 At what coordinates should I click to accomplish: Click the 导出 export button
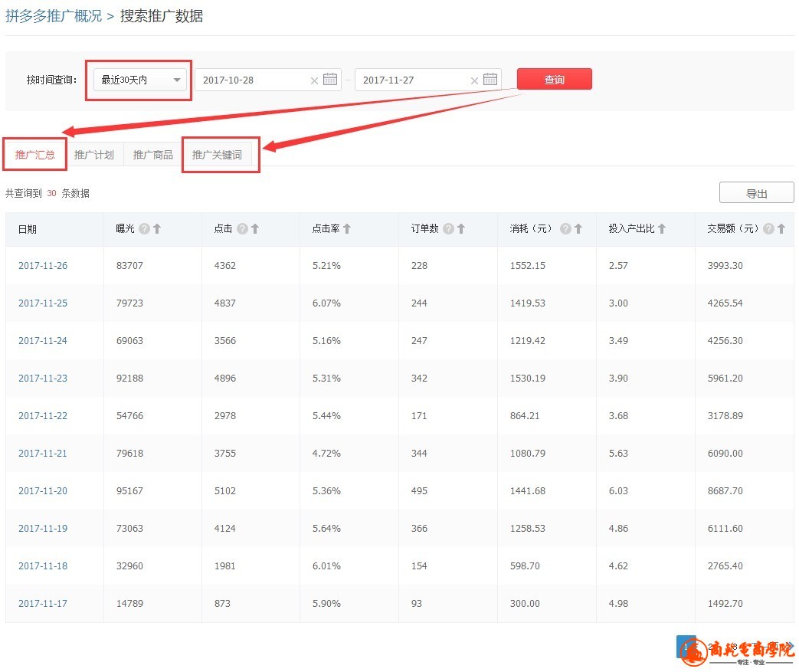click(x=757, y=193)
